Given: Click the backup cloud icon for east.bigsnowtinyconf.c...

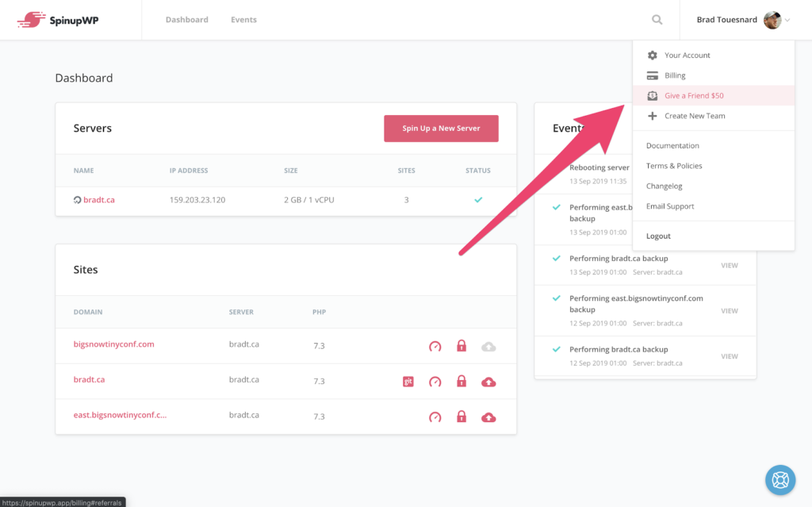Looking at the screenshot, I should click(x=488, y=417).
